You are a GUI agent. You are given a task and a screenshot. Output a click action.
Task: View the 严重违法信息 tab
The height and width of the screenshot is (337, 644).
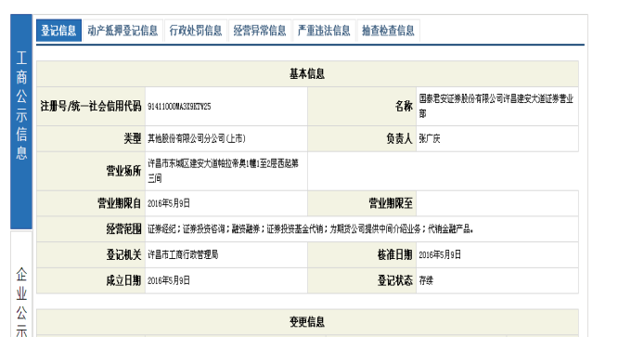tap(324, 31)
